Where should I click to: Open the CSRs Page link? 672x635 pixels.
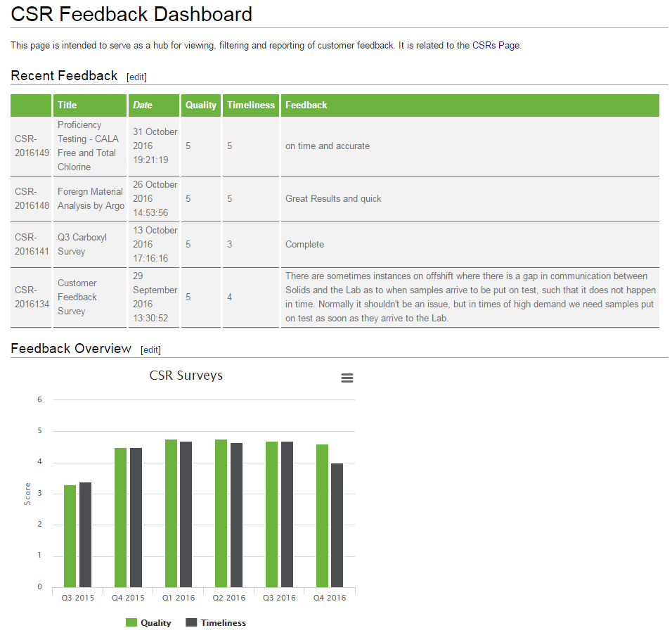click(496, 45)
